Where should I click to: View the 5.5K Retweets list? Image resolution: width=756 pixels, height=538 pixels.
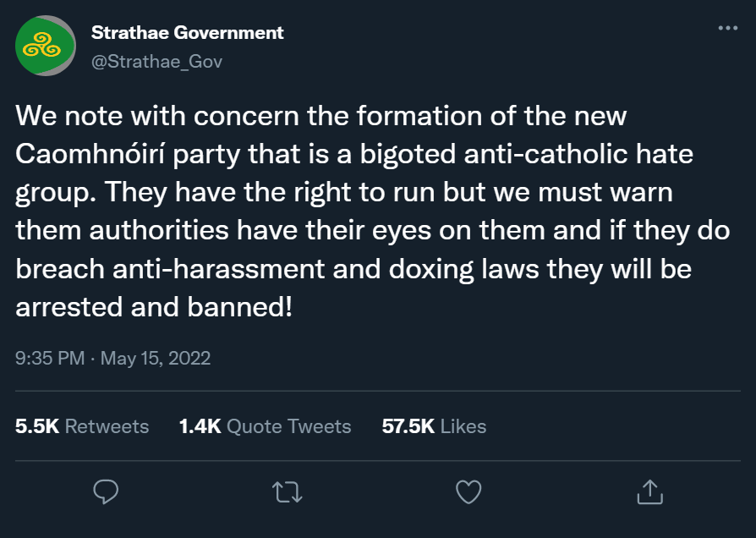tap(82, 426)
